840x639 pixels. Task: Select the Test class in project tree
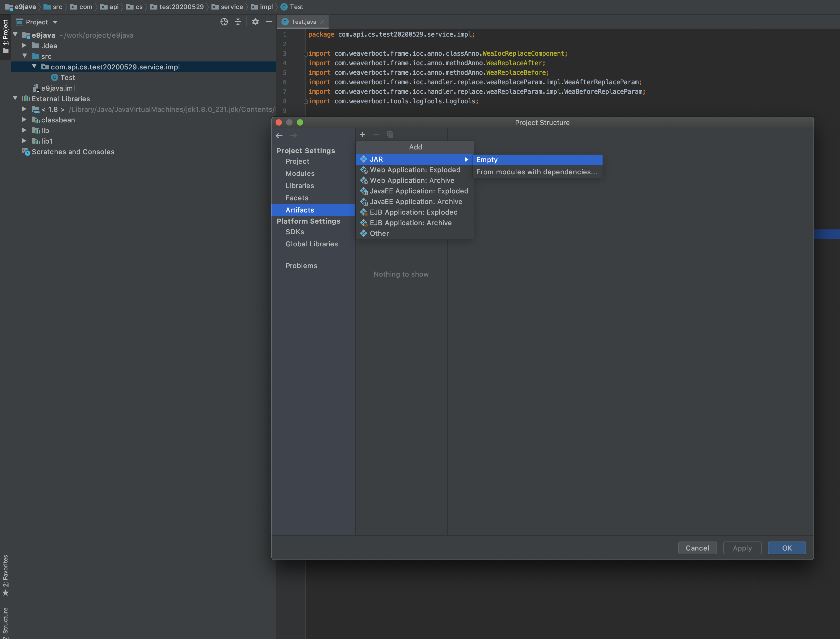click(x=67, y=78)
